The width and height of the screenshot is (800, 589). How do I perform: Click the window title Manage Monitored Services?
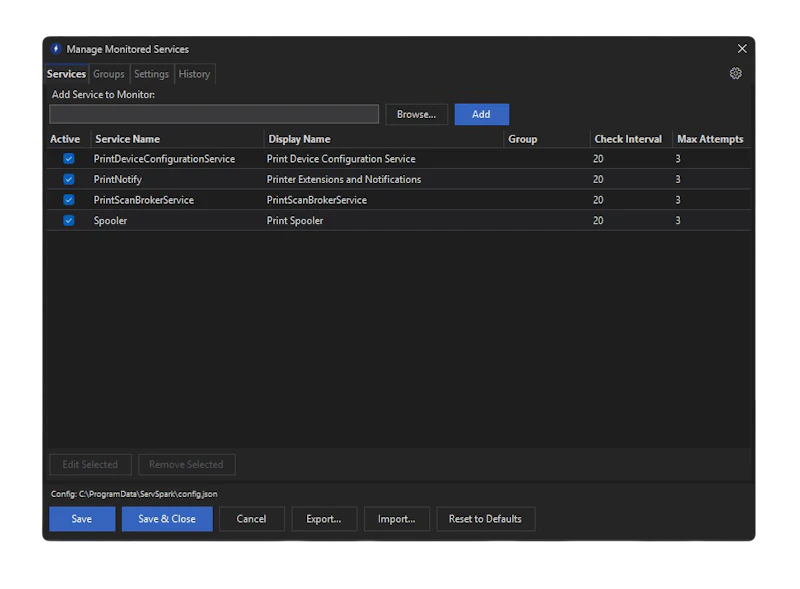pyautogui.click(x=128, y=49)
